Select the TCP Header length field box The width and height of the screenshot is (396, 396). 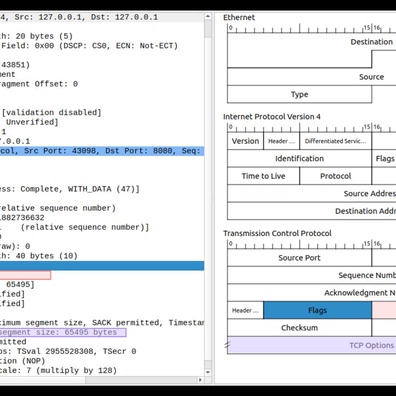coord(245,310)
